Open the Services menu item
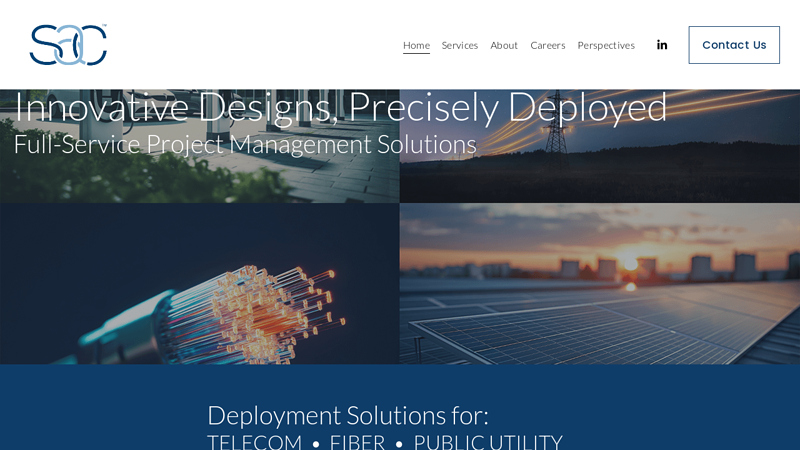This screenshot has height=450, width=800. 460,45
